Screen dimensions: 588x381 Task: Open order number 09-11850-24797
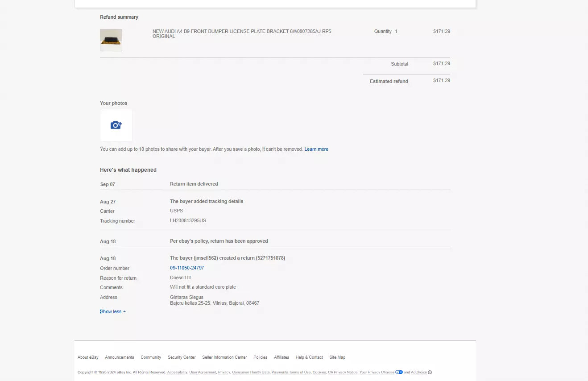[x=187, y=268]
